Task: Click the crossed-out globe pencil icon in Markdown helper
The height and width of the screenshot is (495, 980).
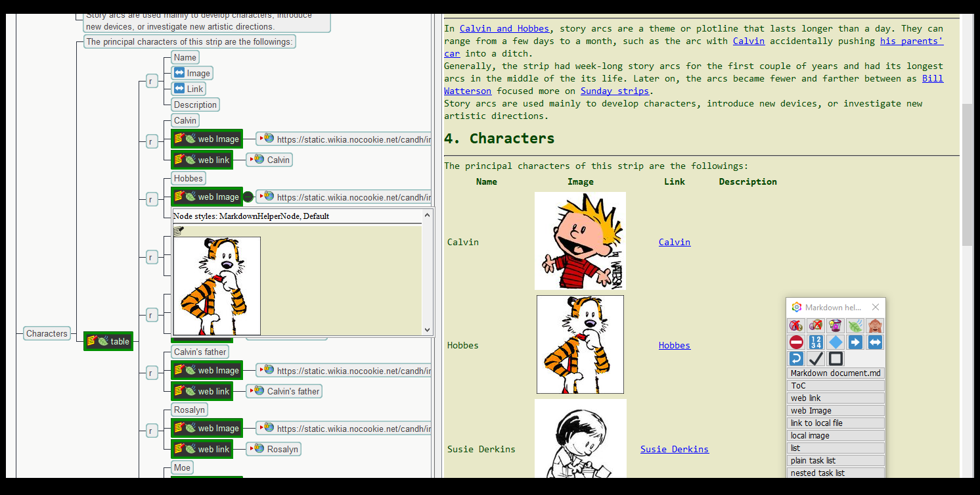Action: point(816,325)
